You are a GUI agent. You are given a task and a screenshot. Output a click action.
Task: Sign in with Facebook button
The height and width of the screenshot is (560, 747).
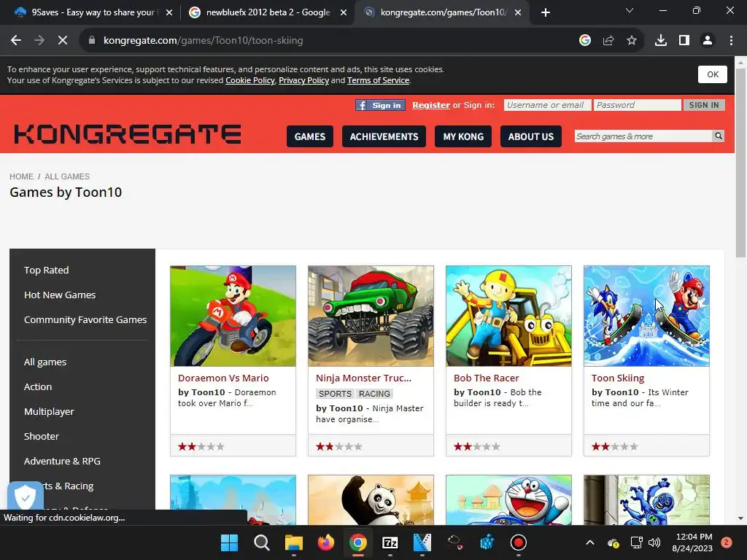(x=380, y=105)
